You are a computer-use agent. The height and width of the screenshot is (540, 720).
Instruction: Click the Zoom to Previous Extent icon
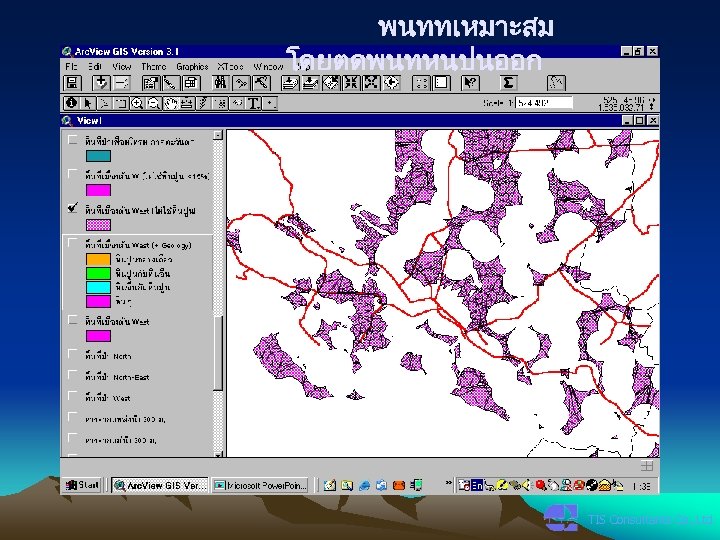click(391, 83)
